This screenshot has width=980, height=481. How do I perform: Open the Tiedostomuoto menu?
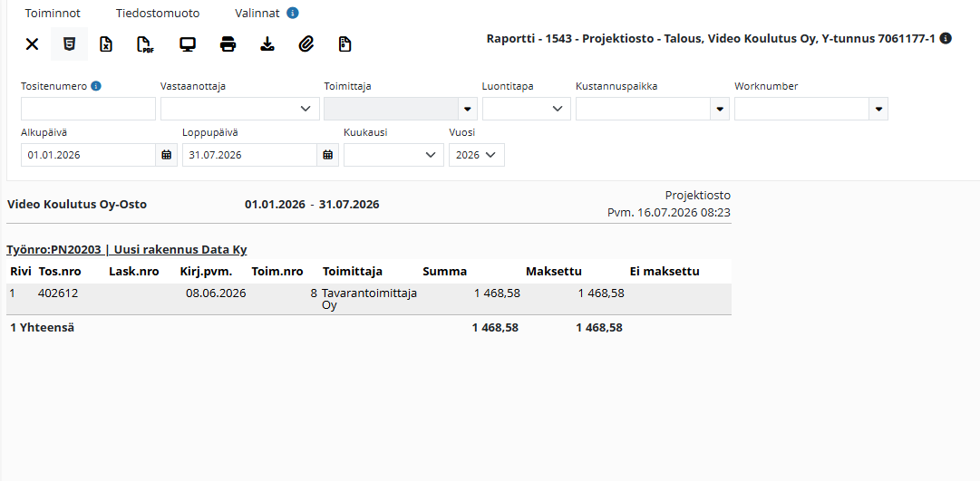(x=158, y=13)
